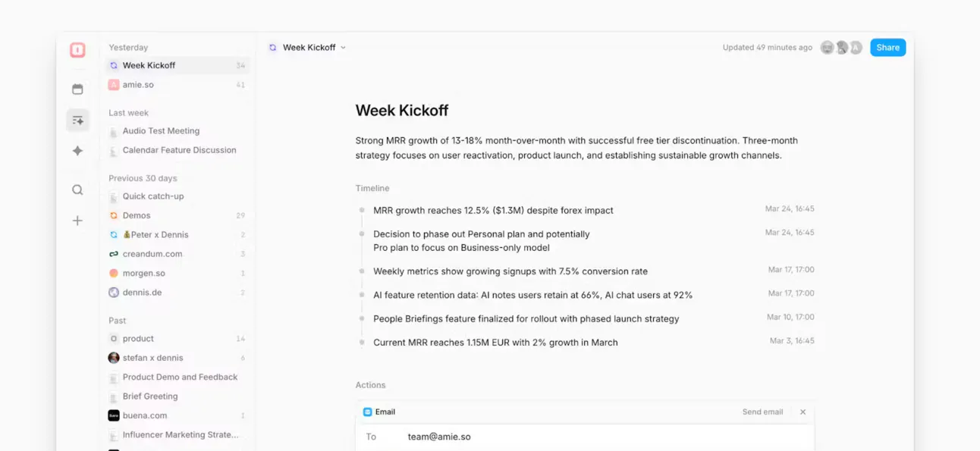Open the Calendar Feature Discussion note
The height and width of the screenshot is (451, 980).
pyautogui.click(x=177, y=150)
